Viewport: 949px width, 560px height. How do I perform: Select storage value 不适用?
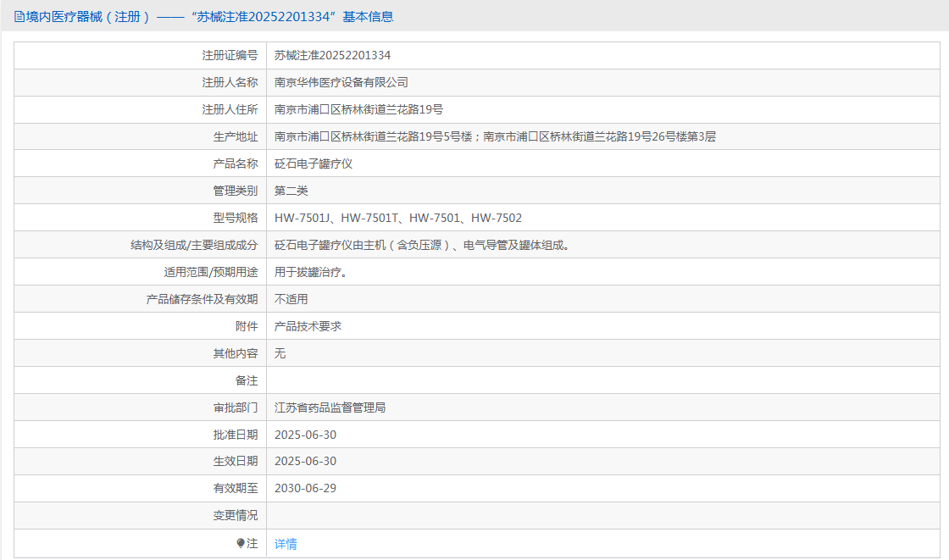[291, 299]
